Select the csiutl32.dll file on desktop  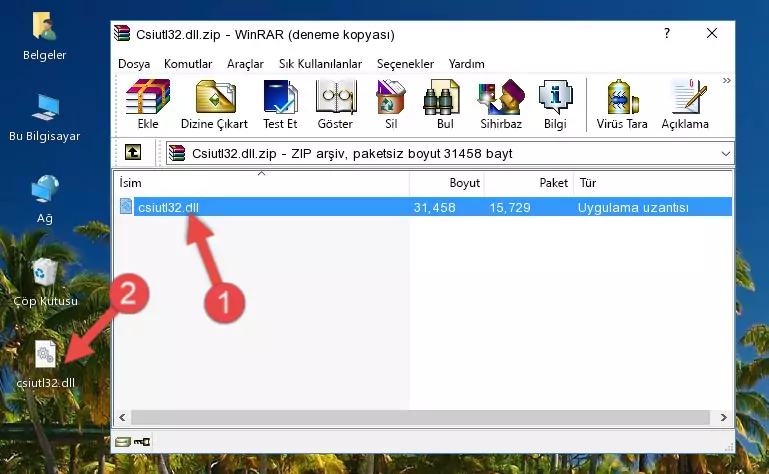[x=46, y=364]
